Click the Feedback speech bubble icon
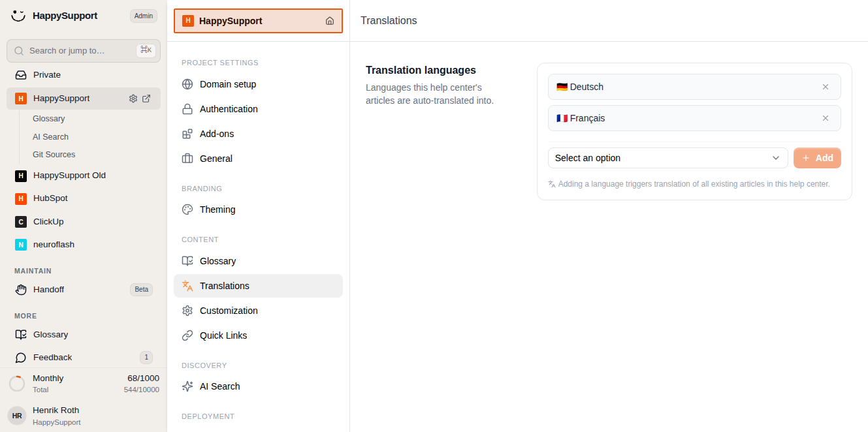This screenshot has width=868, height=432. [x=21, y=358]
